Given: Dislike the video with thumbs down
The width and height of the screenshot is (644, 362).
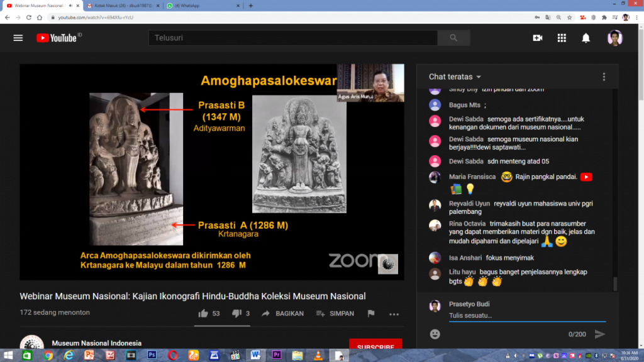Looking at the screenshot, I should coord(236,314).
